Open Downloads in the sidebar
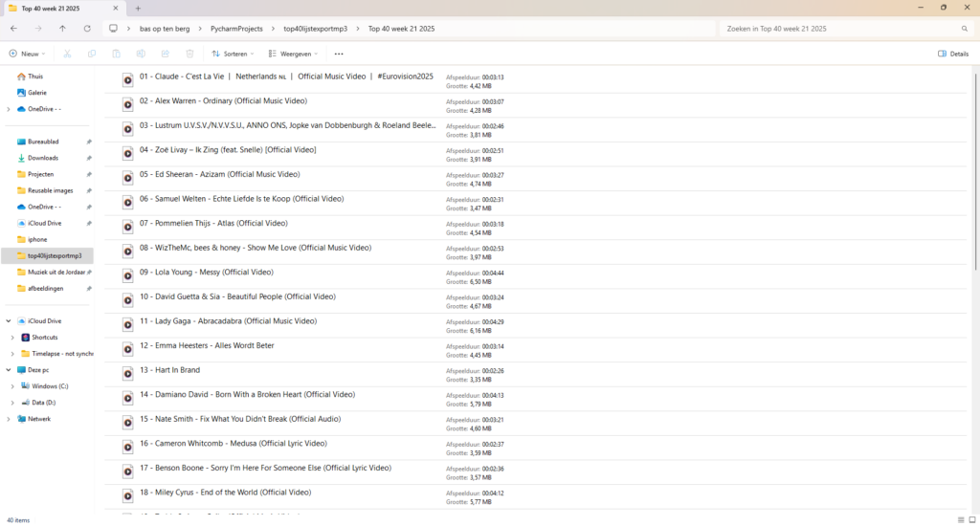 pos(42,158)
